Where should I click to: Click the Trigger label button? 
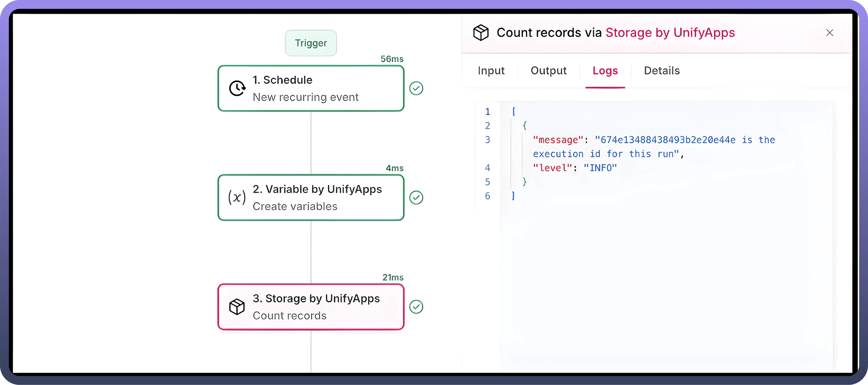click(x=311, y=43)
